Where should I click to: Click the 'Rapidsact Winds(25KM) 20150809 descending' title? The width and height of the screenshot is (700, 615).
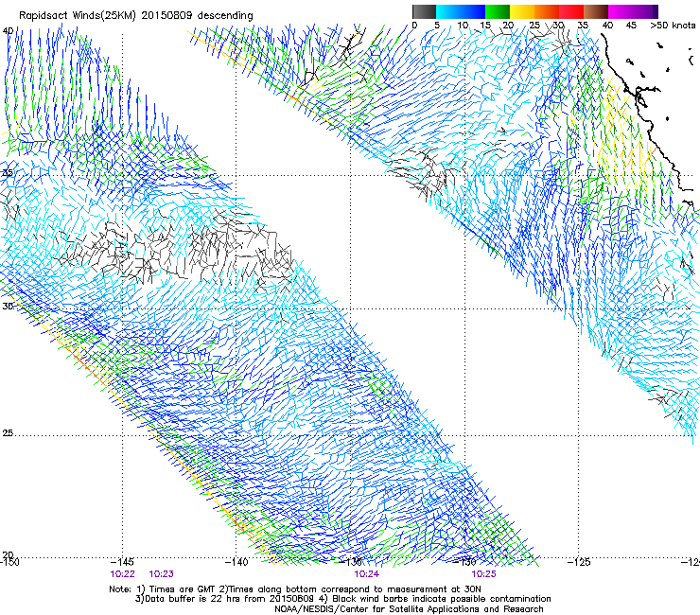[135, 16]
